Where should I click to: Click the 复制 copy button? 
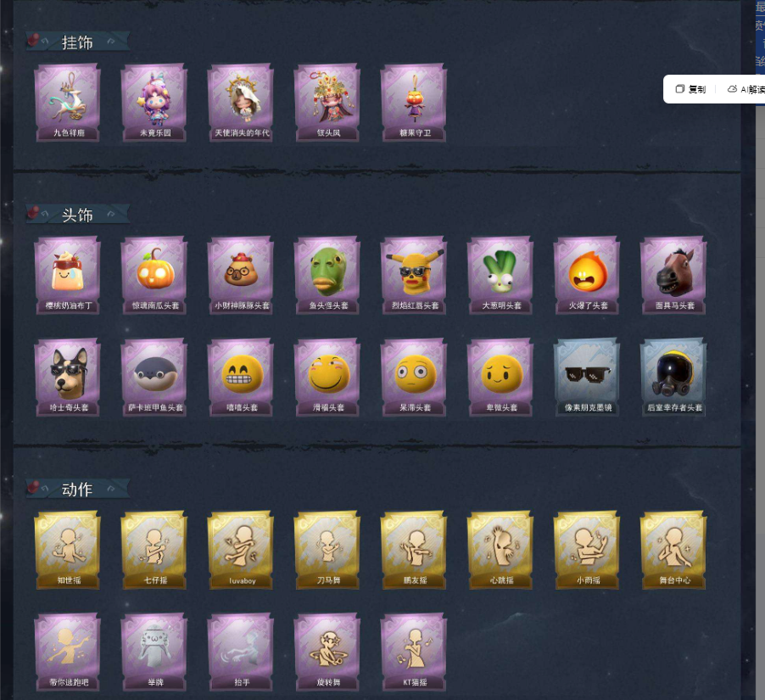click(x=691, y=89)
